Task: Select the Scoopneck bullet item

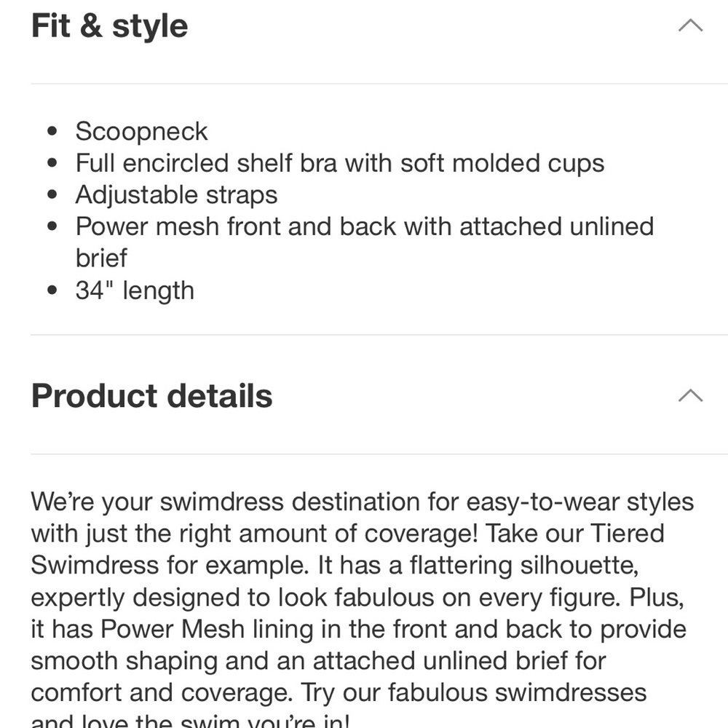Action: click(141, 131)
